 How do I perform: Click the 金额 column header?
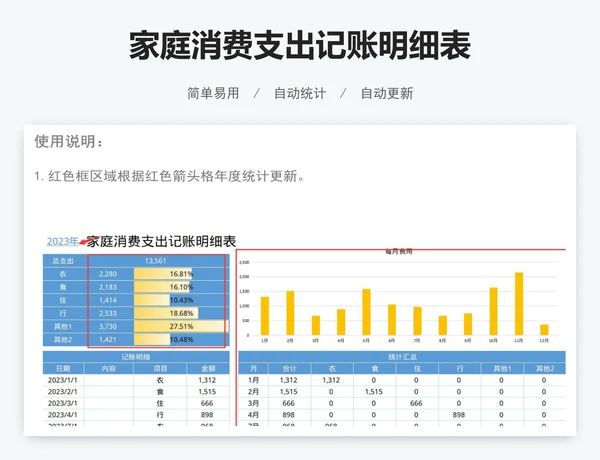pyautogui.click(x=208, y=369)
